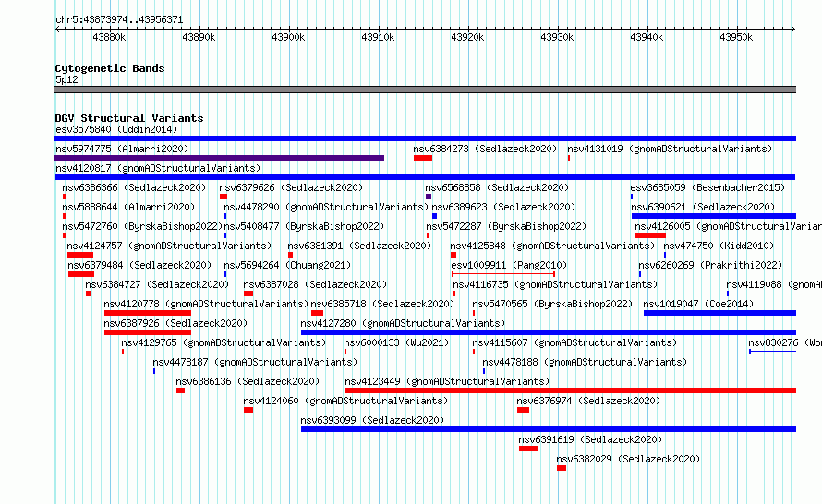Open nsv4120817 (gnomADStructuralVariants) label
The image size is (822, 504).
[158, 168]
